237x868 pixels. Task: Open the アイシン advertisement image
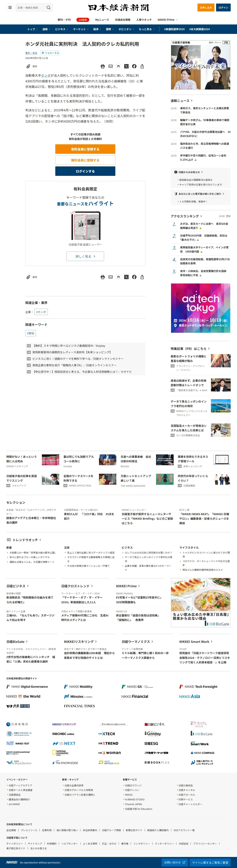200,65
